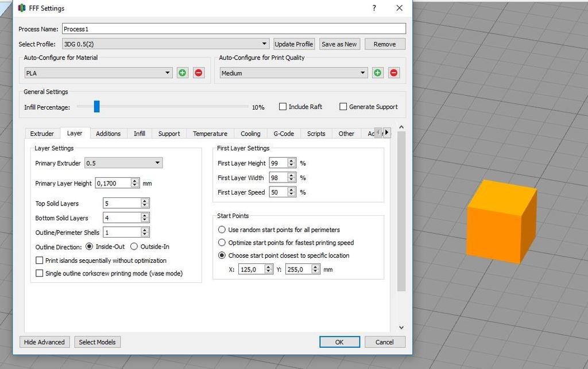Enable the Generate Support checkbox
This screenshot has height=369, width=588.
[343, 107]
